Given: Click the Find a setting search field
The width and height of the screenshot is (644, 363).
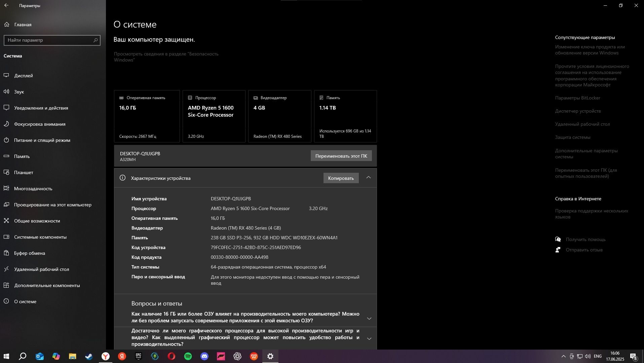Looking at the screenshot, I should coord(52,40).
